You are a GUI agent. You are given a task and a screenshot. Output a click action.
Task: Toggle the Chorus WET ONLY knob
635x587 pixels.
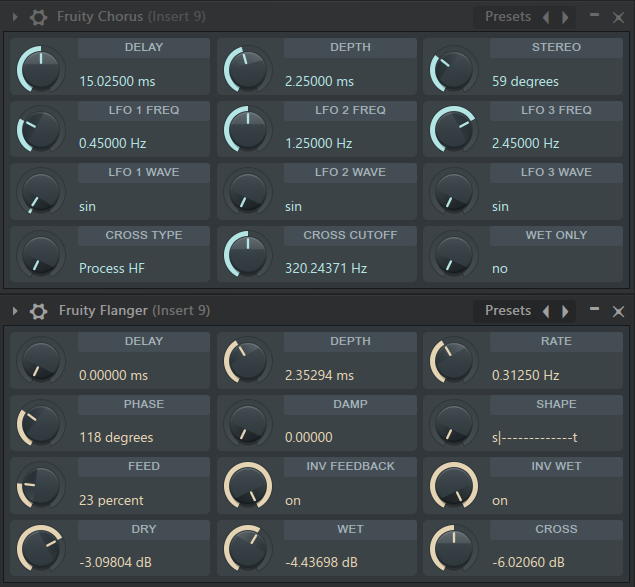pos(453,255)
